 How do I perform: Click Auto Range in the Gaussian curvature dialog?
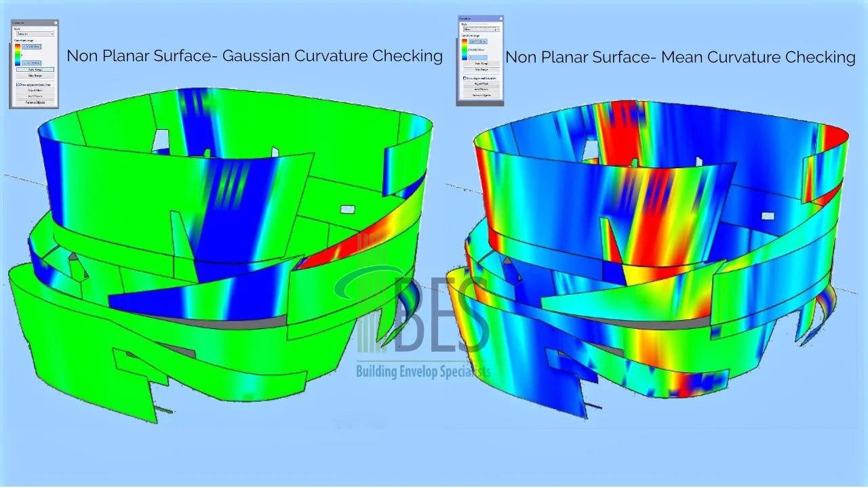[x=35, y=69]
